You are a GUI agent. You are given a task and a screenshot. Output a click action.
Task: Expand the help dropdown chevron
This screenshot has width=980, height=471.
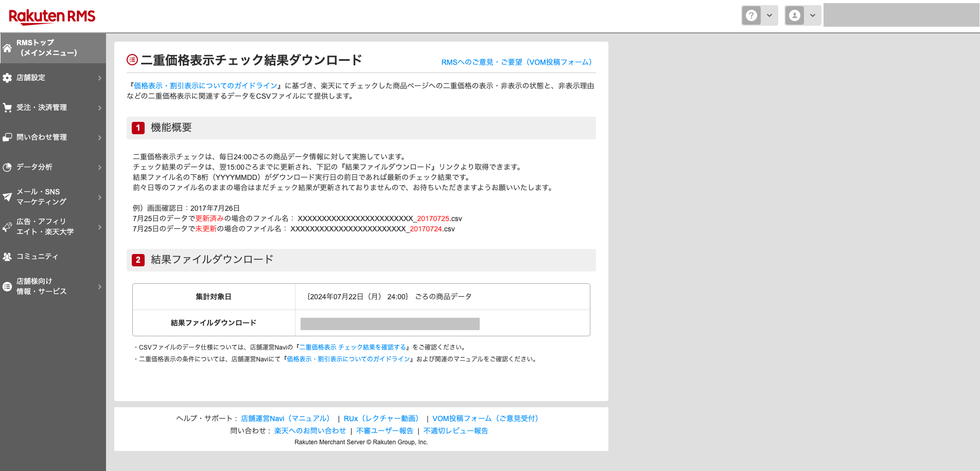(x=769, y=15)
